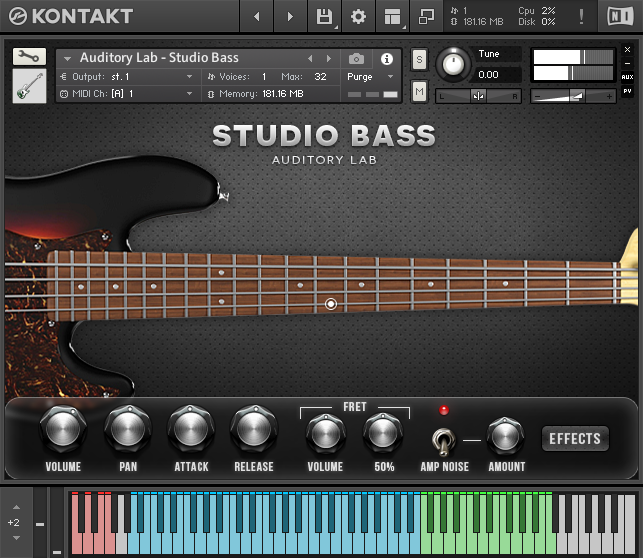Click the bass guitar instrument icon
This screenshot has width=643, height=558.
click(x=29, y=86)
